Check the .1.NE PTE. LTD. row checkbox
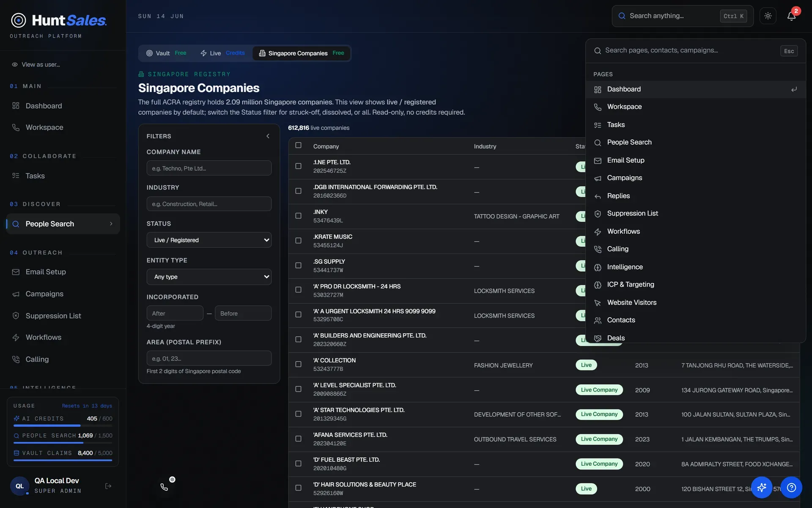Image resolution: width=812 pixels, height=508 pixels. [298, 166]
